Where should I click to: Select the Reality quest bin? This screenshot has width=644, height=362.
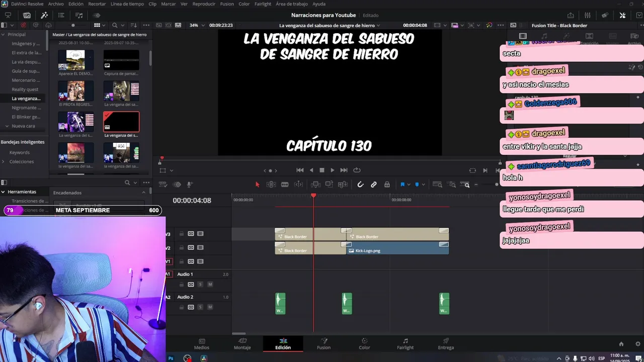coord(25,89)
